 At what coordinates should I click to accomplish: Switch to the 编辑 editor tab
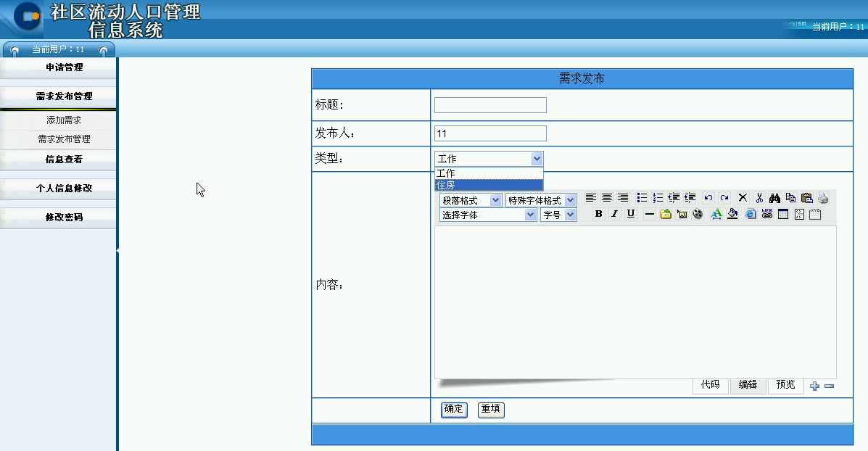748,384
